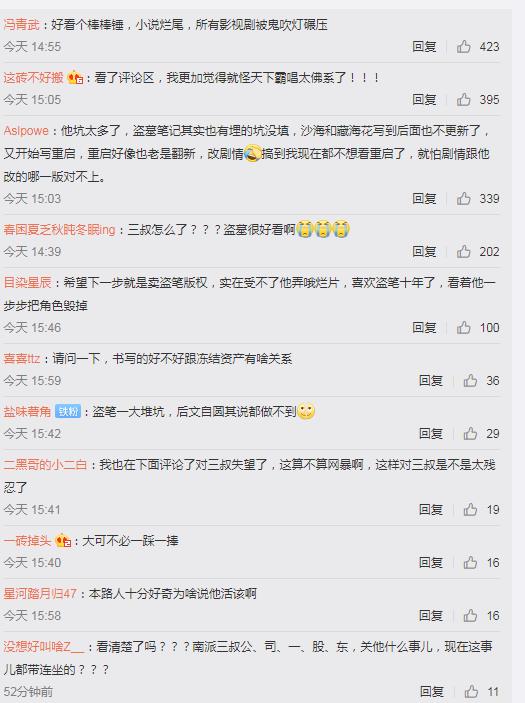Reply to 二黑哥的小二白's comment

tap(430, 509)
